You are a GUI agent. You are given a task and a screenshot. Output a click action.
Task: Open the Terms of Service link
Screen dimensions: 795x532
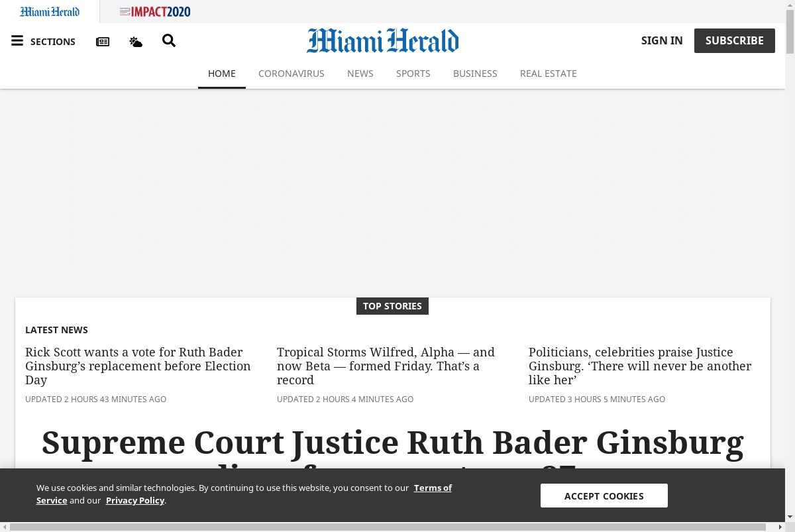click(433, 488)
